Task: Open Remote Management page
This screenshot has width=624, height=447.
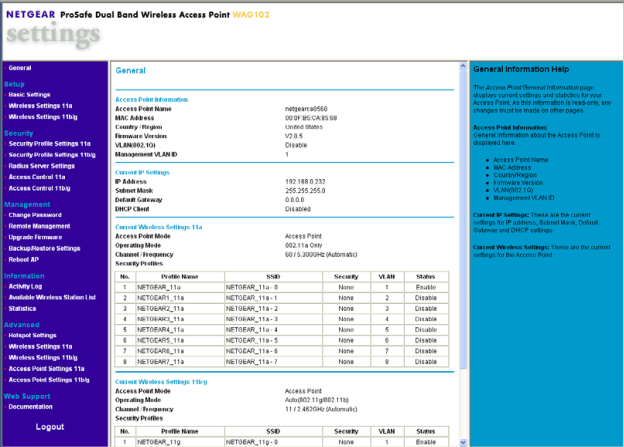Action: pyautogui.click(x=39, y=226)
